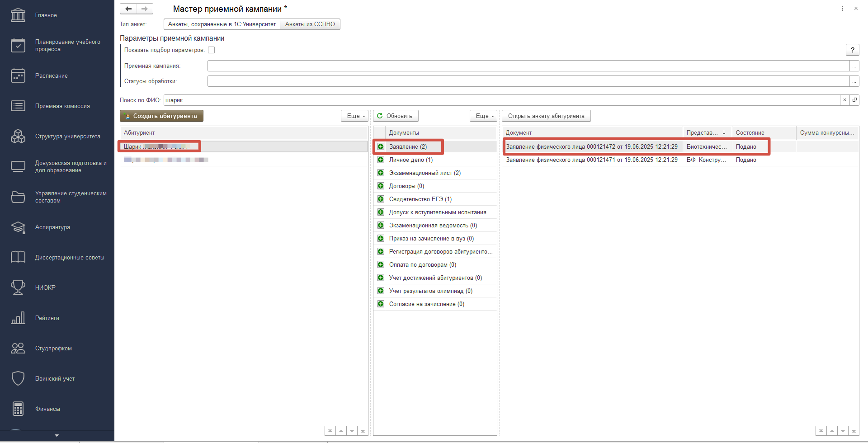This screenshot has height=443, width=868.
Task: Select Экзаменационный лист (2) document row
Action: tap(425, 173)
